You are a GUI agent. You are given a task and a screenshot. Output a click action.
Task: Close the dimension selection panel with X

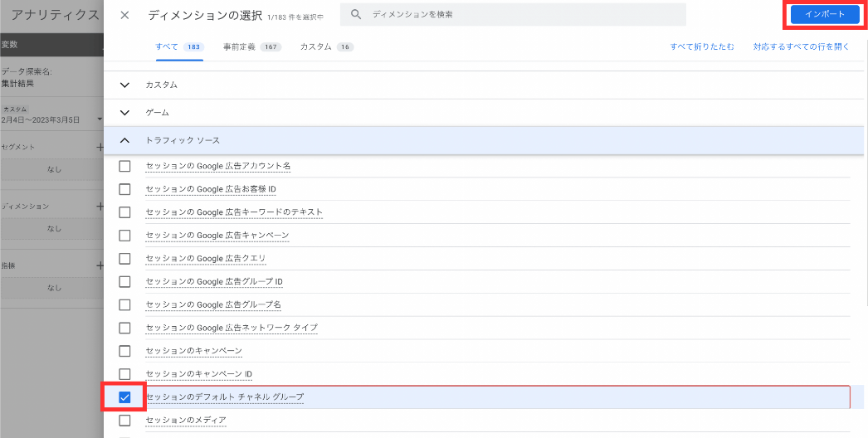click(124, 15)
